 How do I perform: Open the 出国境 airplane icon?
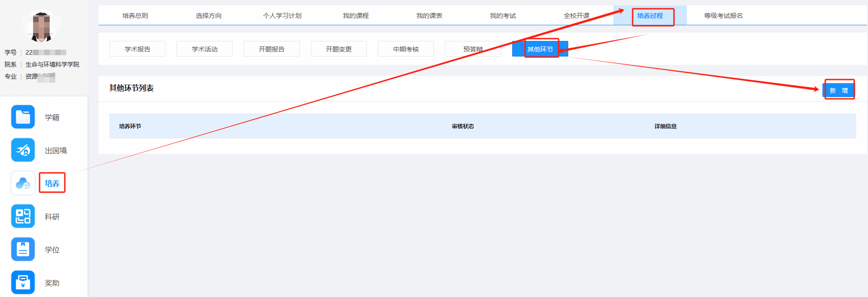point(23,150)
